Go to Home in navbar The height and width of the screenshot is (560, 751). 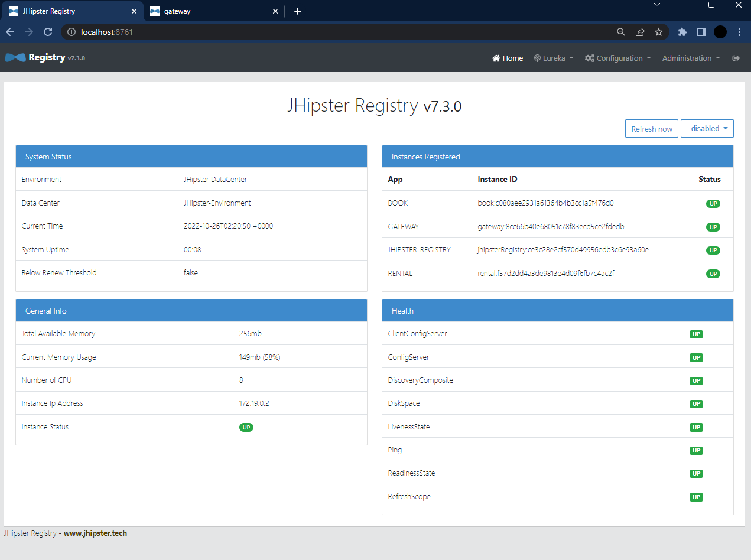pyautogui.click(x=508, y=58)
